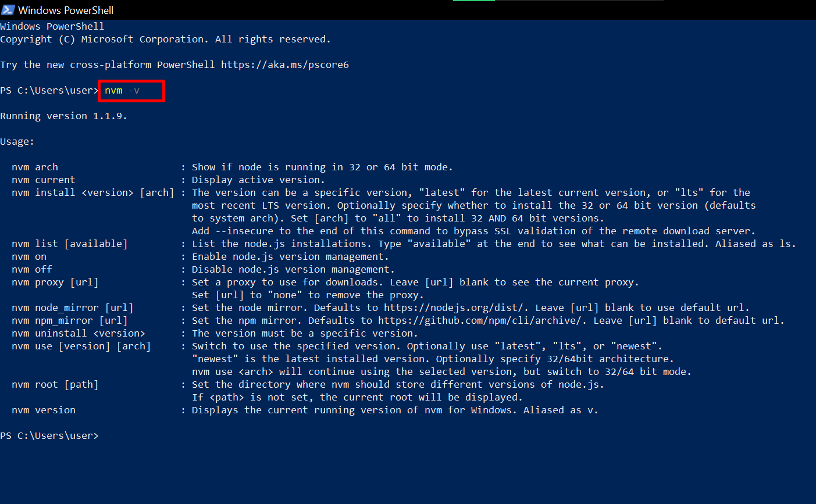Click the PowerShell icon in the title bar
816x504 pixels.
pos(8,10)
